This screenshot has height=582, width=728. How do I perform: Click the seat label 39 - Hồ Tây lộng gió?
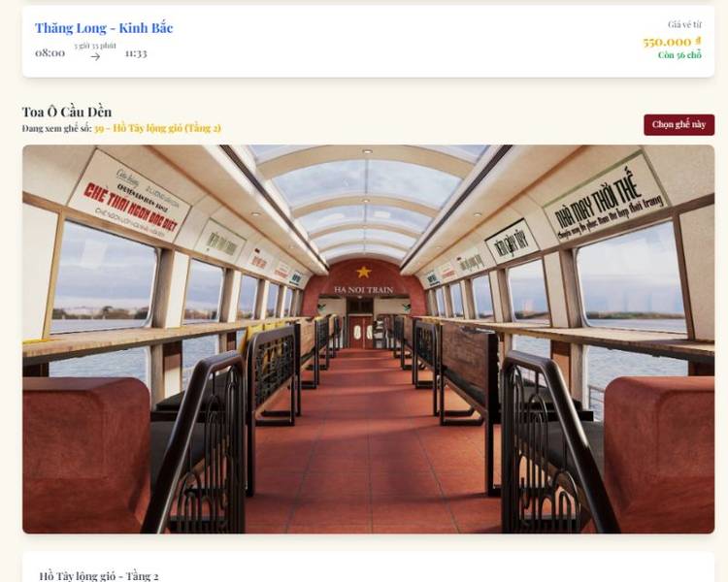157,128
